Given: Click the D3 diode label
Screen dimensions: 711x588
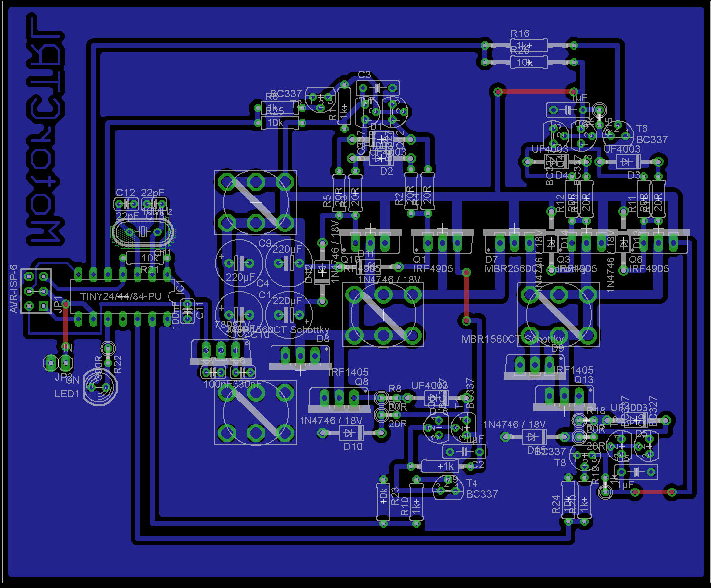Looking at the screenshot, I should (634, 175).
